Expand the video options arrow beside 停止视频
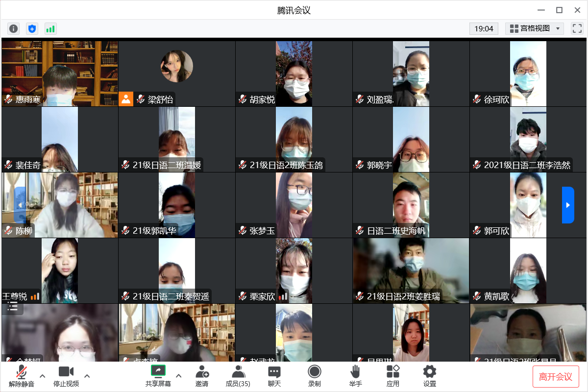588x392 pixels. [87, 376]
